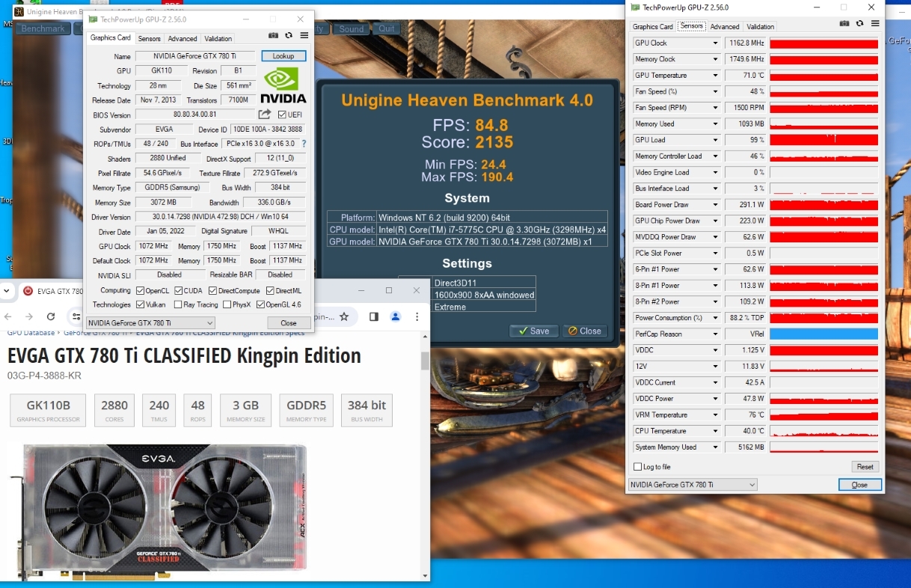This screenshot has width=911, height=588.
Task: Click Reset in the Sensors window
Action: tap(865, 467)
